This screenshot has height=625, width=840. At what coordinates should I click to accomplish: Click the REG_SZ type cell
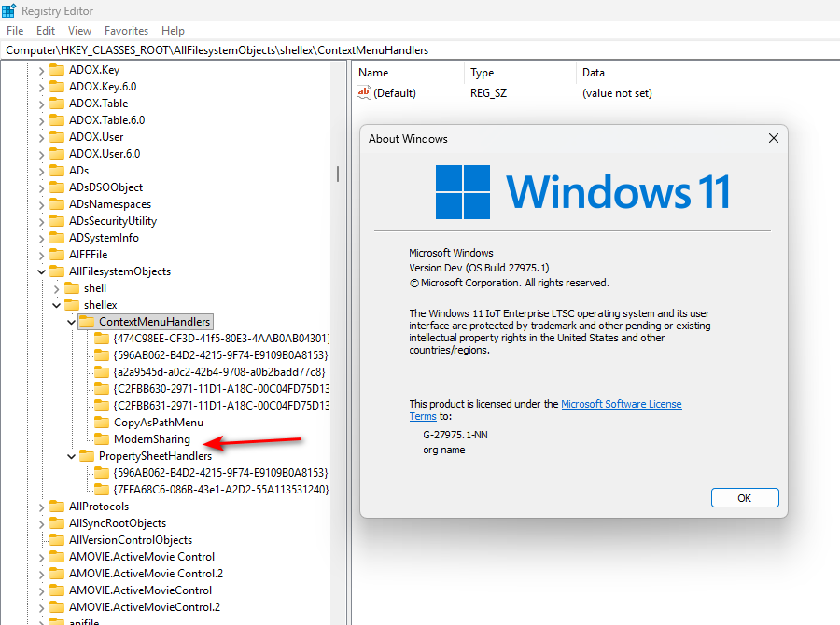(x=488, y=93)
